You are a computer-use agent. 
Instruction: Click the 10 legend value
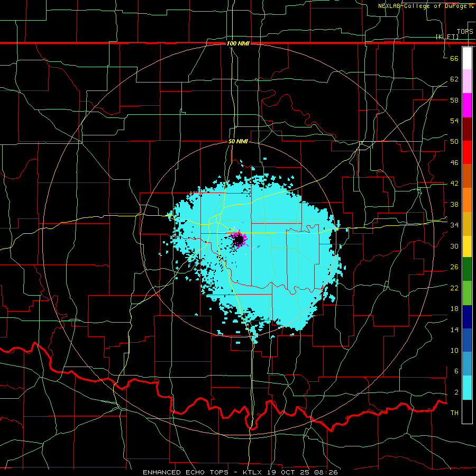pyautogui.click(x=454, y=351)
